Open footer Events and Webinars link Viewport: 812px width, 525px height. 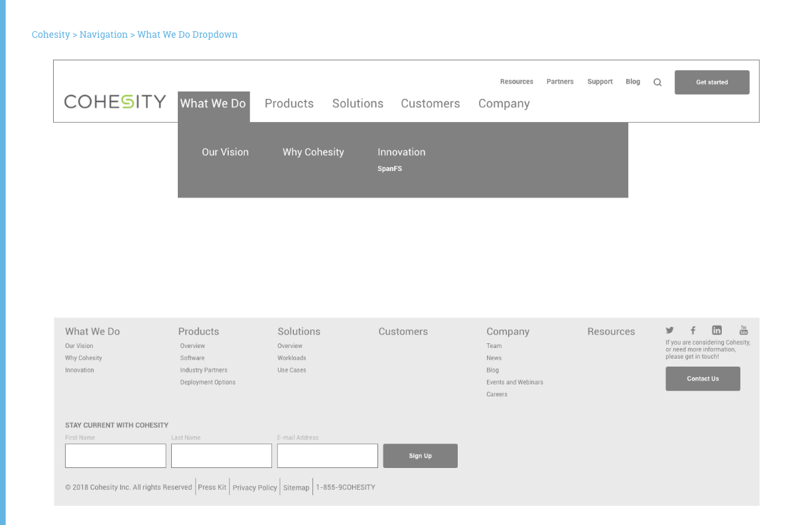(x=515, y=382)
